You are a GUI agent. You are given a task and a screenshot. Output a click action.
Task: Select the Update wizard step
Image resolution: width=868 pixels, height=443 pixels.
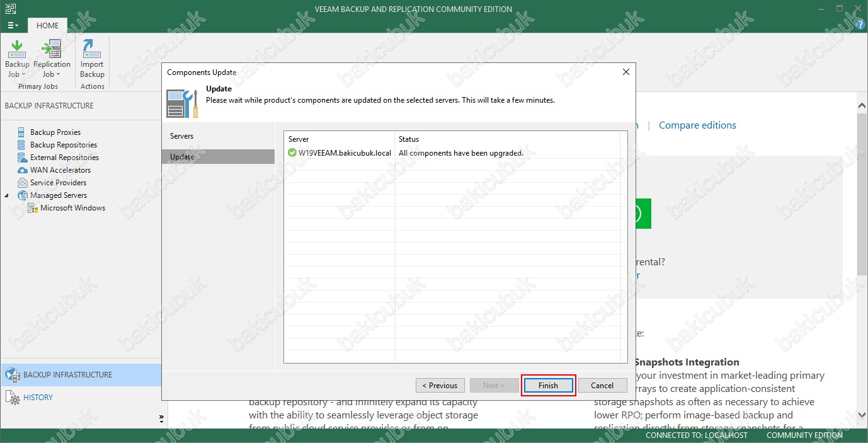pos(218,156)
